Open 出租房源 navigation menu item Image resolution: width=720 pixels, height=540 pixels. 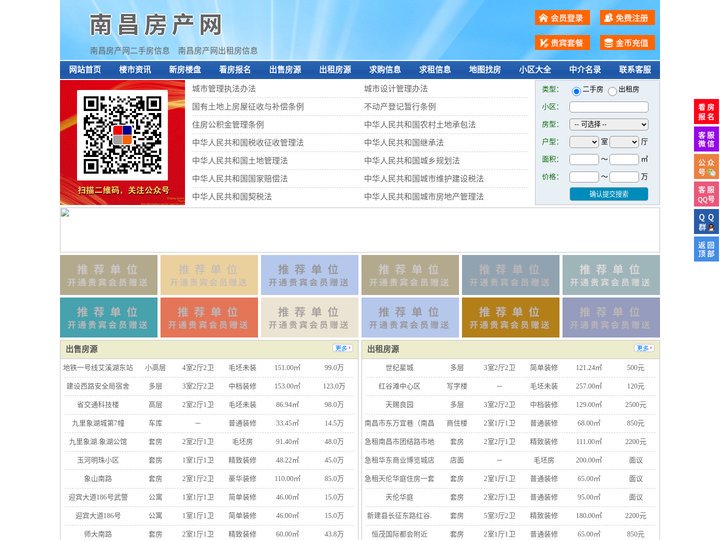pyautogui.click(x=335, y=70)
